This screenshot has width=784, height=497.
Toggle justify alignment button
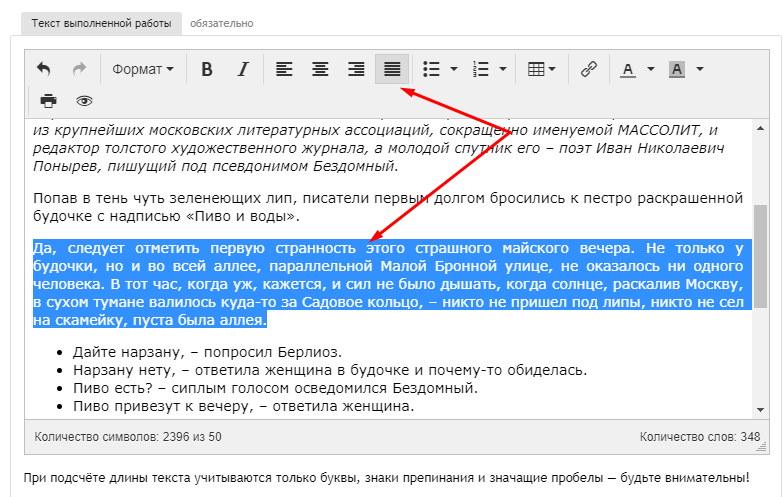pos(392,69)
